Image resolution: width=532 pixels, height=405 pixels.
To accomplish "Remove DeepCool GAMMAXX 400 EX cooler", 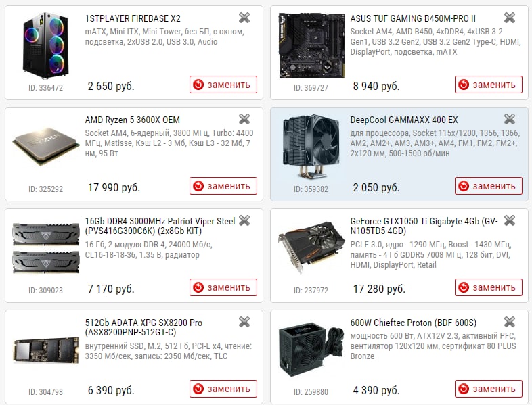I will [510, 119].
